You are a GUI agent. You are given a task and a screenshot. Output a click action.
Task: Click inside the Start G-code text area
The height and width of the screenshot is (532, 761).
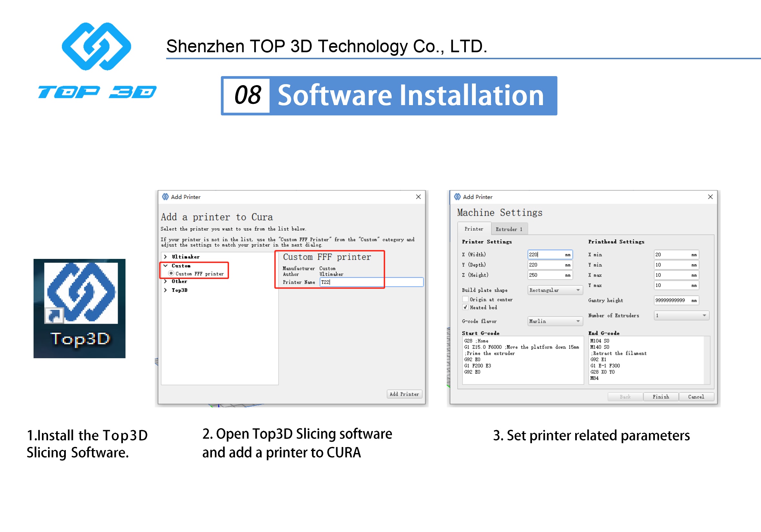(523, 360)
